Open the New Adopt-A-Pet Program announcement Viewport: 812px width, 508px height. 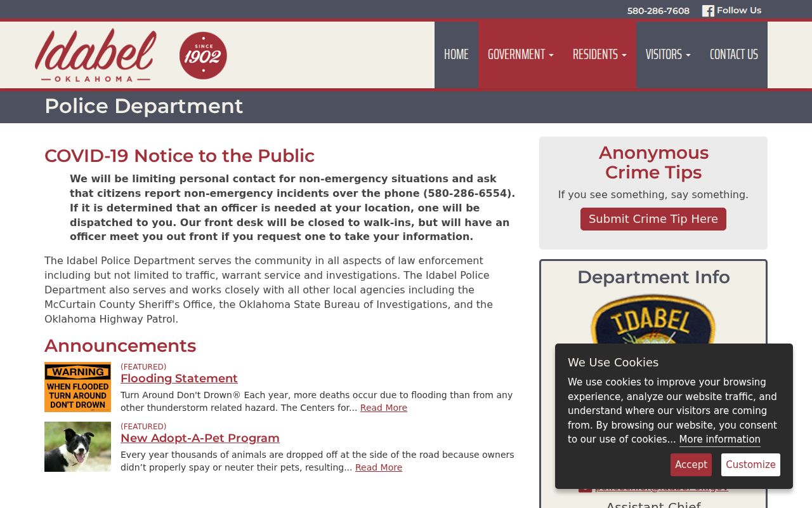pos(200,438)
